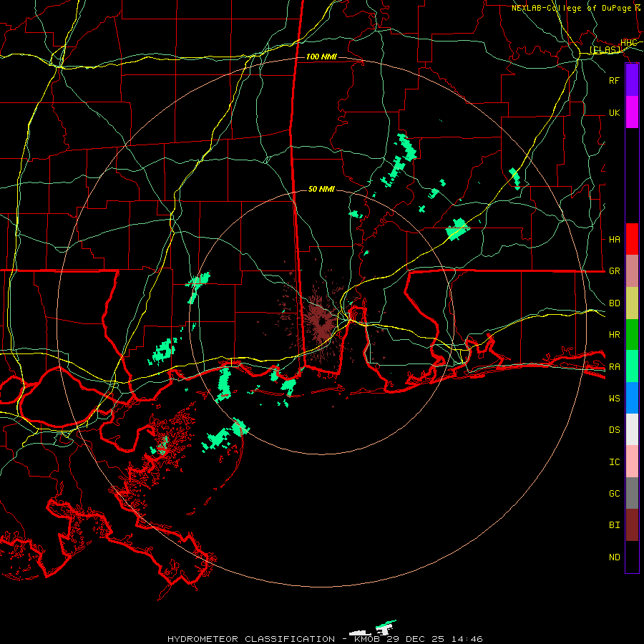This screenshot has width=644, height=644.
Task: Select the WS legend label
Action: click(x=615, y=399)
